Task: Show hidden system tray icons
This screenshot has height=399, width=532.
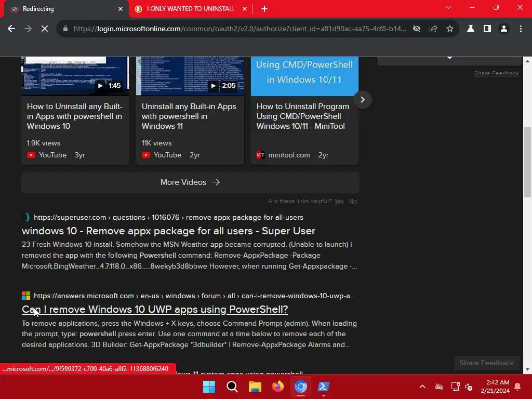Action: pos(422,387)
